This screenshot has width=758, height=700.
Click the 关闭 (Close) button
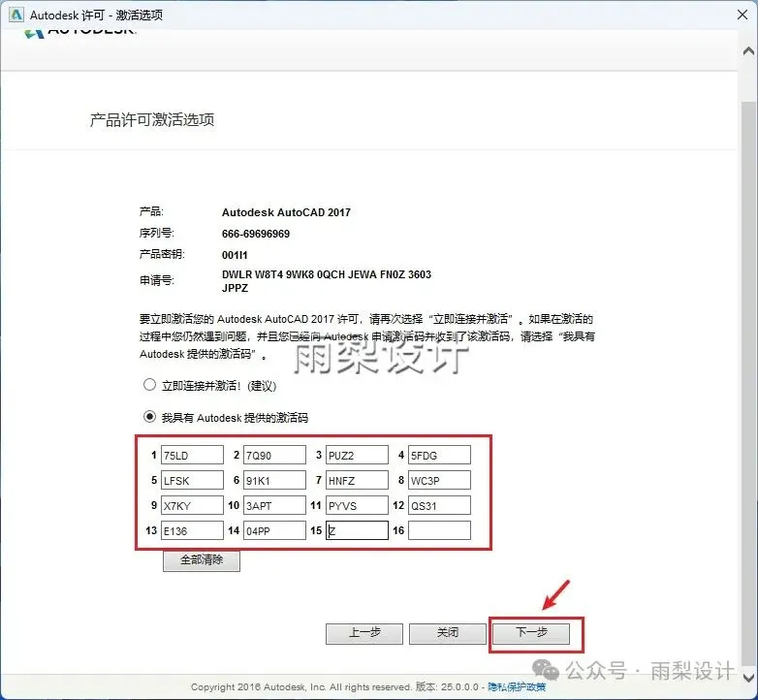pyautogui.click(x=448, y=633)
